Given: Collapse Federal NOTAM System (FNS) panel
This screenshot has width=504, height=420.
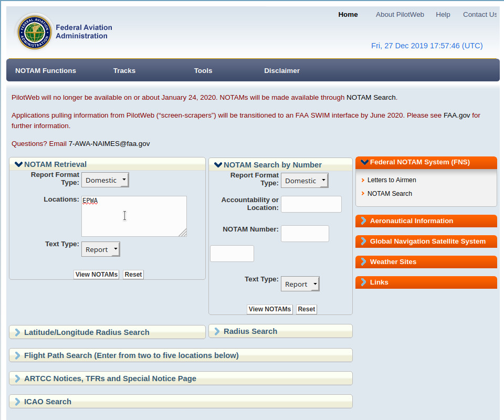Looking at the screenshot, I should [x=426, y=162].
